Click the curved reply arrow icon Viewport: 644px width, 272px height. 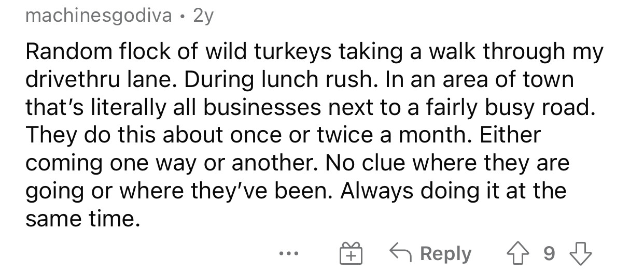tap(400, 253)
